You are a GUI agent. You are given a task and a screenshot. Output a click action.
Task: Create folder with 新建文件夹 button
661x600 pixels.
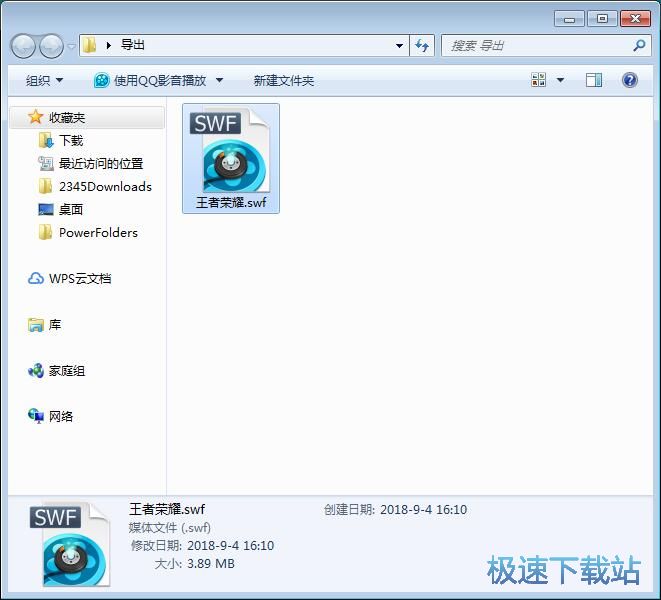(284, 80)
